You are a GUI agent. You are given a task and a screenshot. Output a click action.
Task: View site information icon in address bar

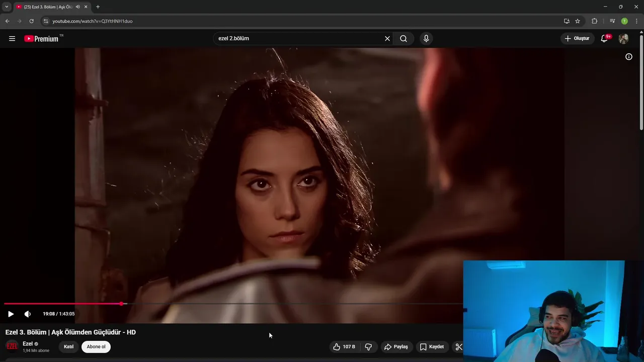(x=46, y=21)
